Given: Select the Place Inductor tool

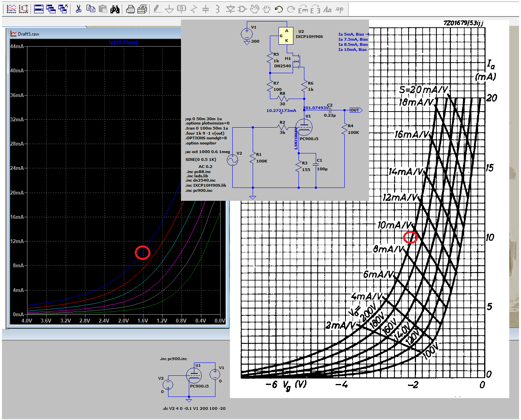Looking at the screenshot, I should (217, 9).
